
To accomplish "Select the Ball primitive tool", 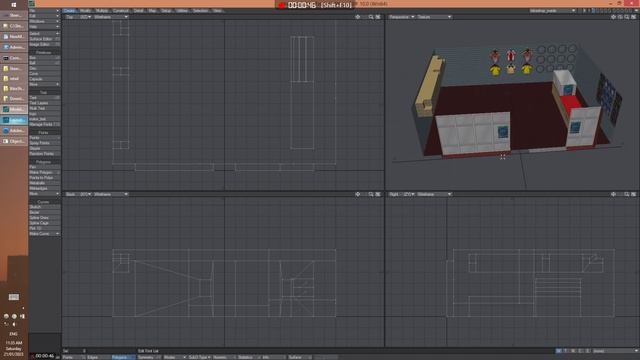I will point(44,63).
